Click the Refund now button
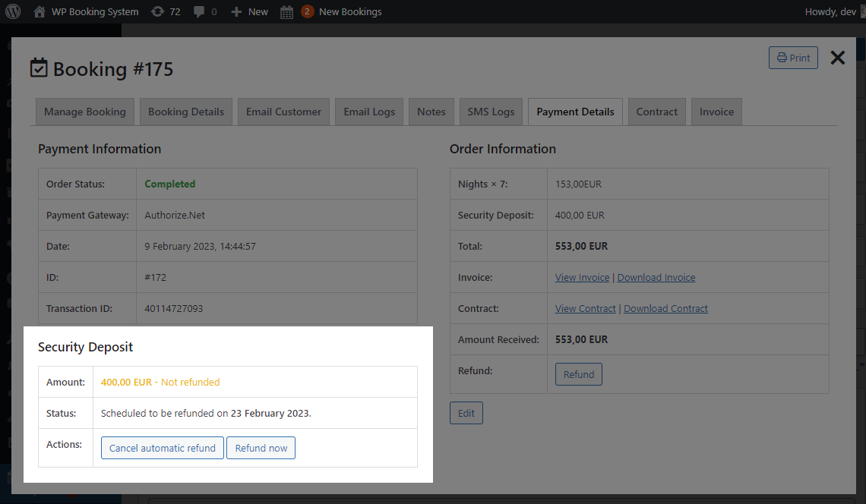This screenshot has width=866, height=504. click(261, 448)
